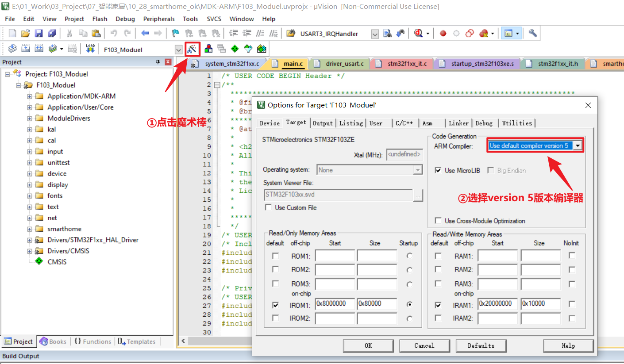Open the USART3_IRQHandler find dropdown

pos(375,34)
